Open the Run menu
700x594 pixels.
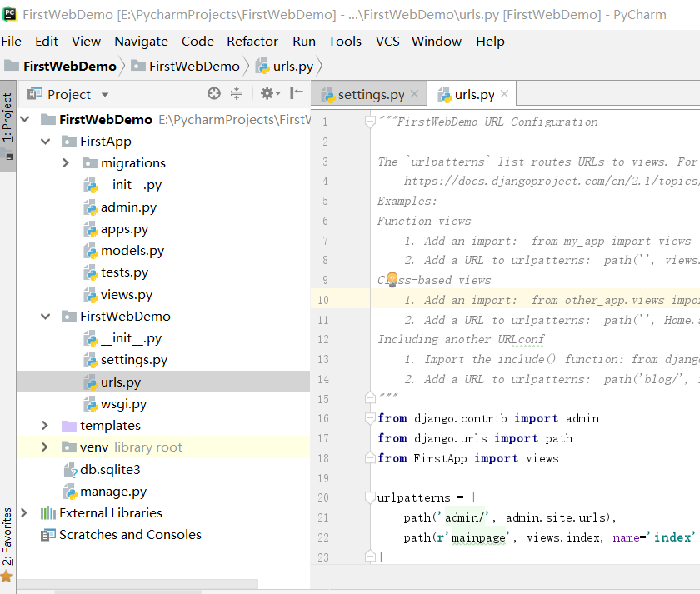(x=304, y=42)
